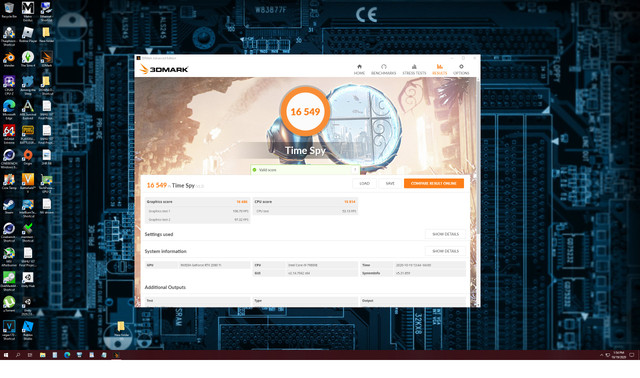Open File Explorer from the taskbar
640x378 pixels.
point(42,355)
